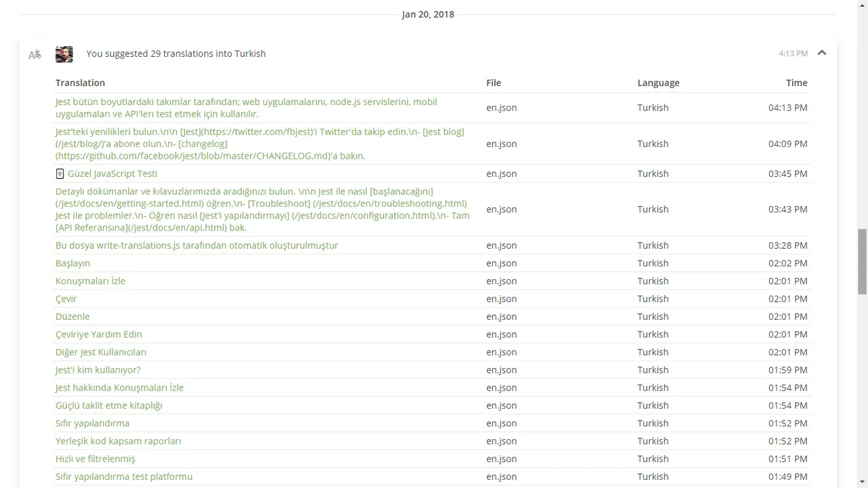
Task: Click the document icon beside Güzel JavaScript Testi
Action: [x=60, y=174]
